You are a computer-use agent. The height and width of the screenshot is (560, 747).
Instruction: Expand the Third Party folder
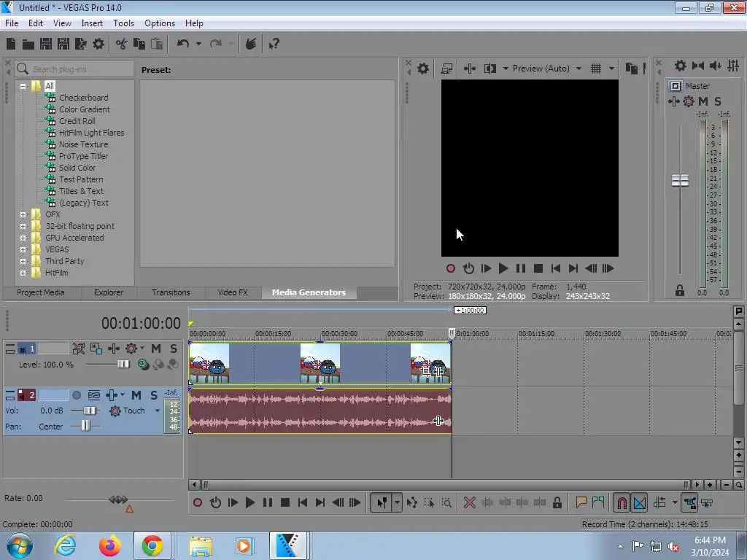click(x=23, y=262)
